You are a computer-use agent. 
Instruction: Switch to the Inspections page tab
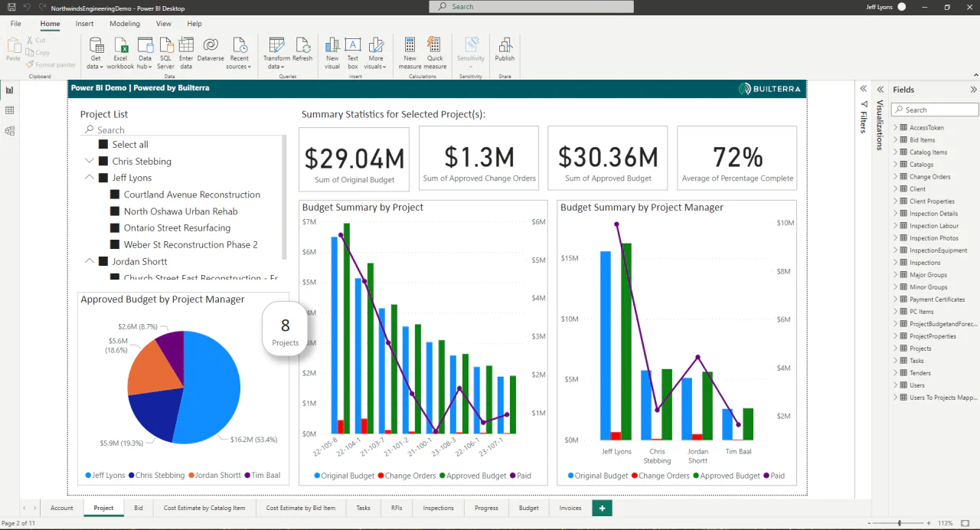(x=439, y=508)
